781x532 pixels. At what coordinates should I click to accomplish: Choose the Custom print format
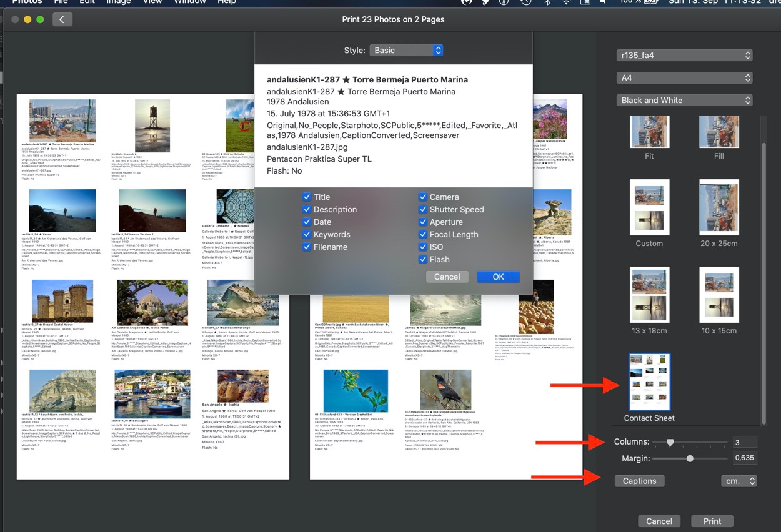649,207
